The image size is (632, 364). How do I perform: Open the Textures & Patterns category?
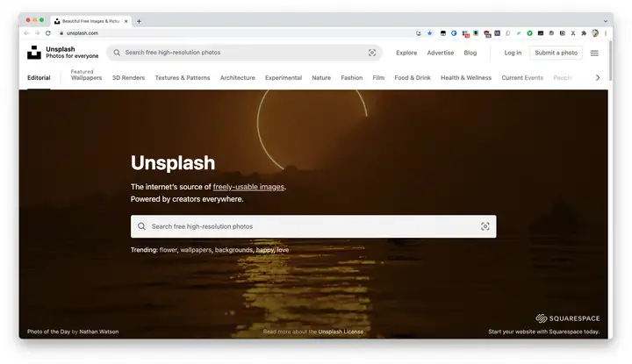[x=183, y=78]
